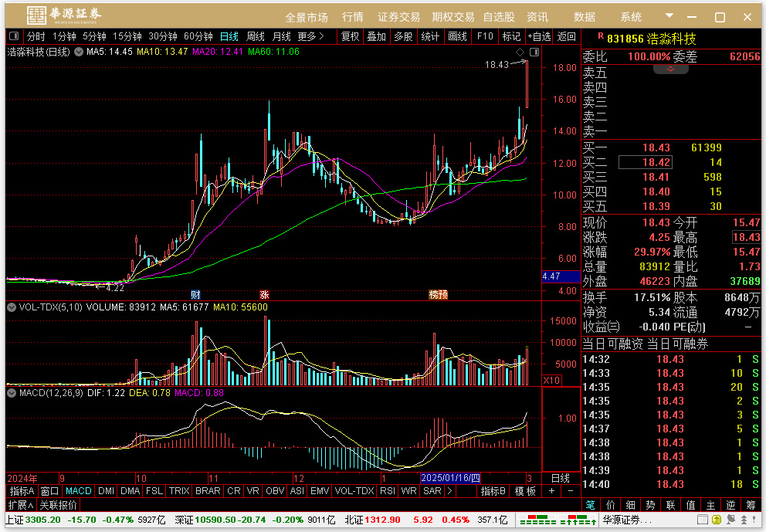Click the 复权 button
The height and width of the screenshot is (532, 766).
(x=351, y=36)
